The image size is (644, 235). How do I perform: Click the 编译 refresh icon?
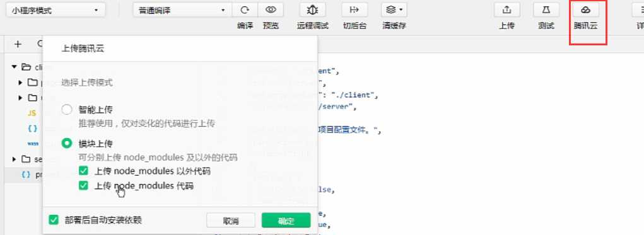245,10
